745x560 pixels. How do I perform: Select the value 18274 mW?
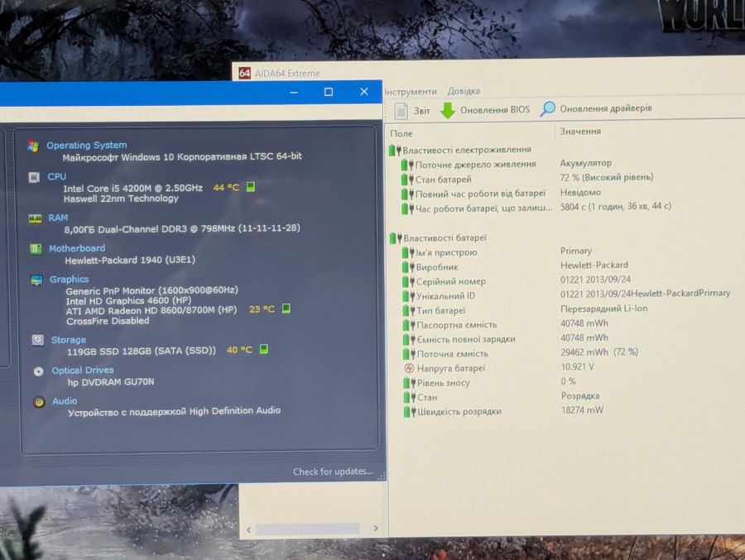(582, 410)
